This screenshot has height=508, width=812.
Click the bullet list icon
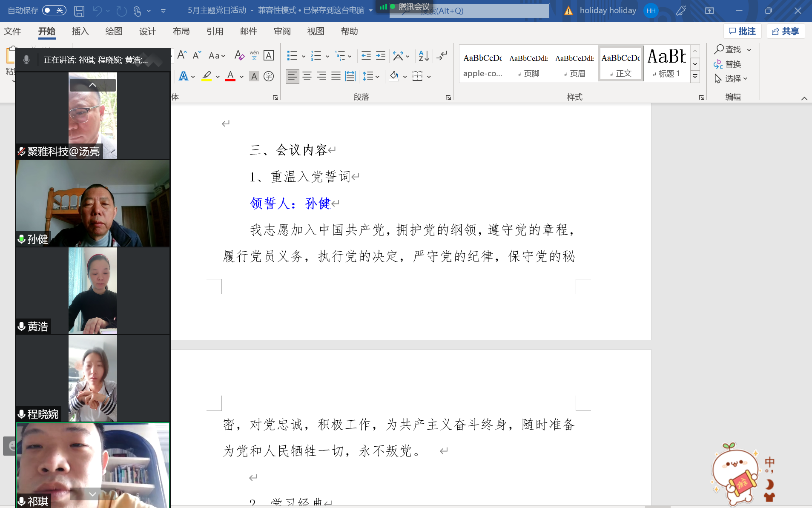point(292,55)
